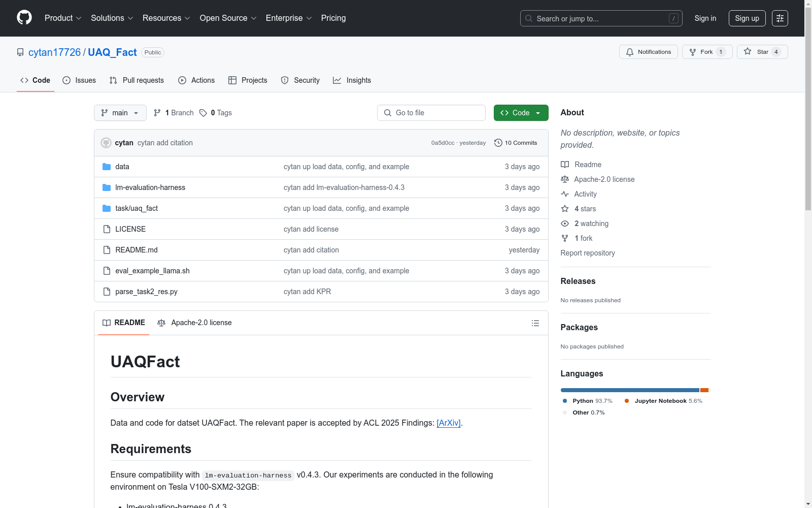
Task: Open the Packages section heading link
Action: [x=579, y=327]
